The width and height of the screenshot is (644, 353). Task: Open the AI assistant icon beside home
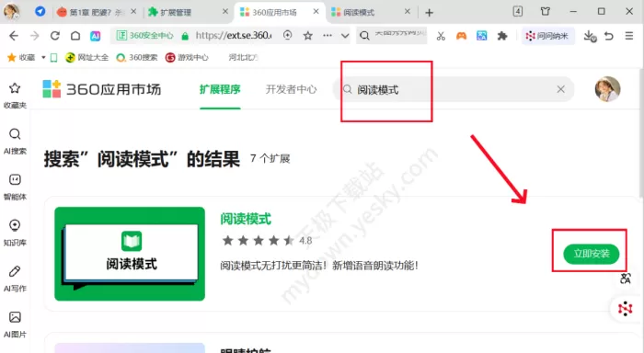tap(96, 36)
